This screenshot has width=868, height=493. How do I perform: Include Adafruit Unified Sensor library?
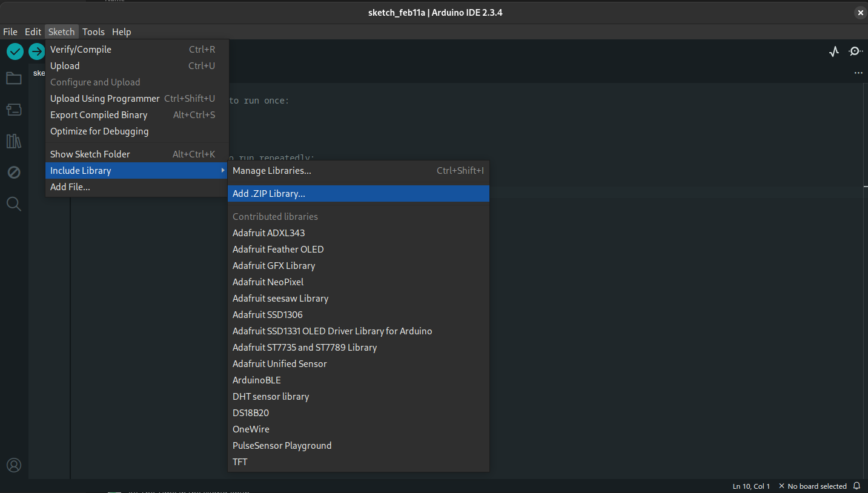(x=359, y=364)
